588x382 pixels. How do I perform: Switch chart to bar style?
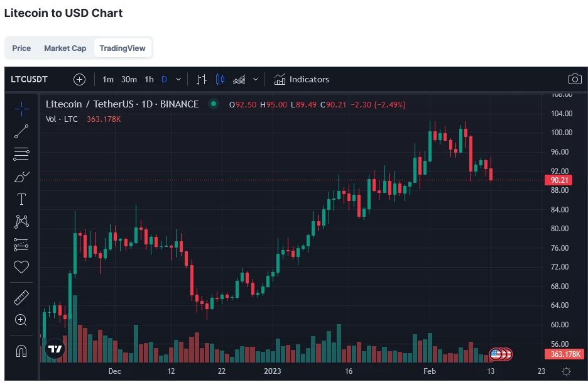(202, 79)
